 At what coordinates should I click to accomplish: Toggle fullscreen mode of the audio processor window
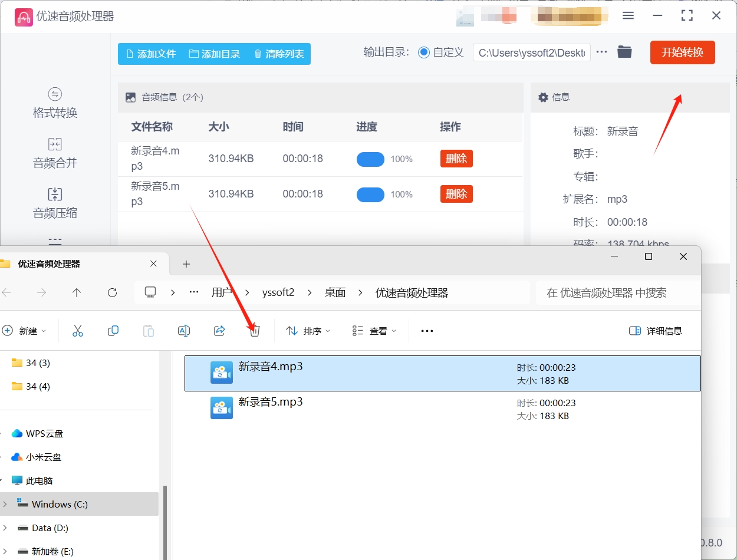tap(687, 16)
